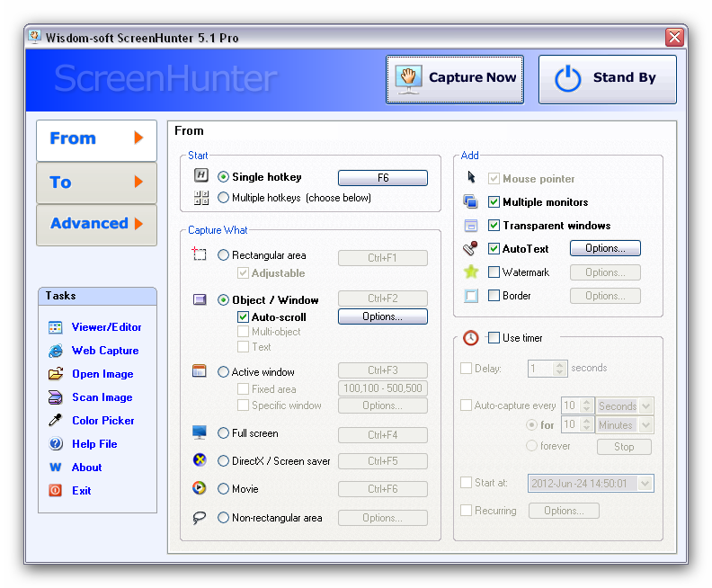
Task: Click the Capture Now button
Action: [x=455, y=79]
